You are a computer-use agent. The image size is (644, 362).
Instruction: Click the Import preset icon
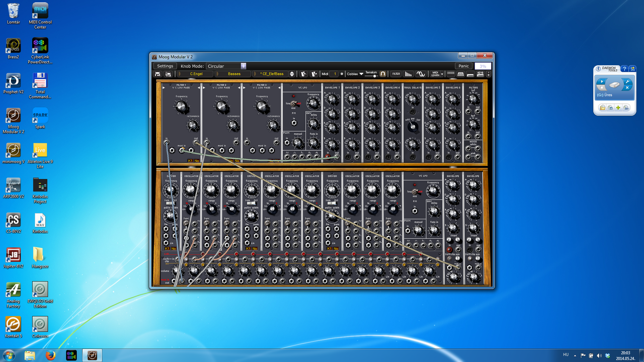click(x=303, y=74)
